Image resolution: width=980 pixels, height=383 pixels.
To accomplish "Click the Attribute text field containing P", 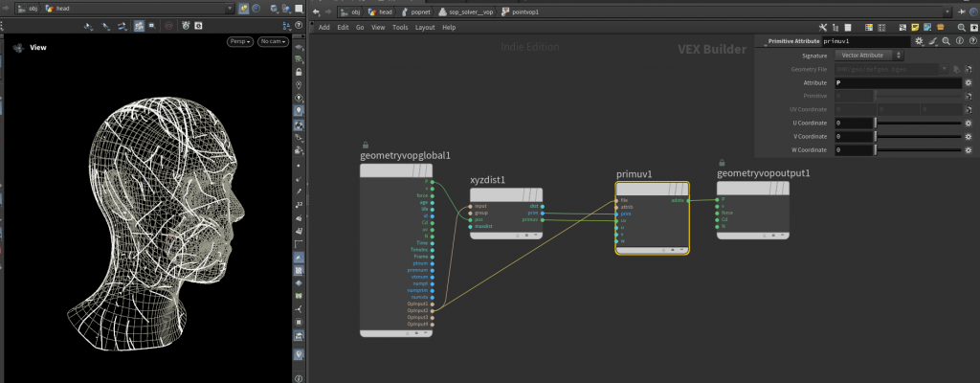I will pyautogui.click(x=898, y=83).
